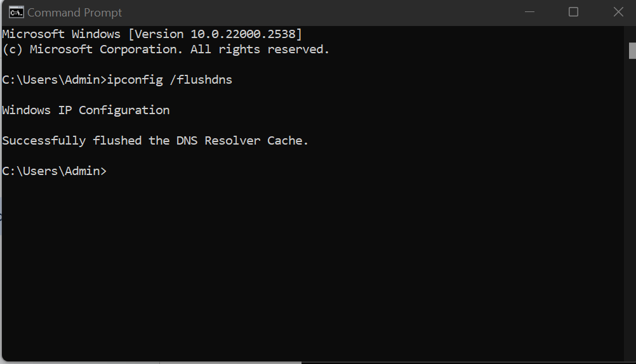Click the last empty C:\Users\Admin> prompt
Viewport: 636px width, 364px height.
pos(54,171)
